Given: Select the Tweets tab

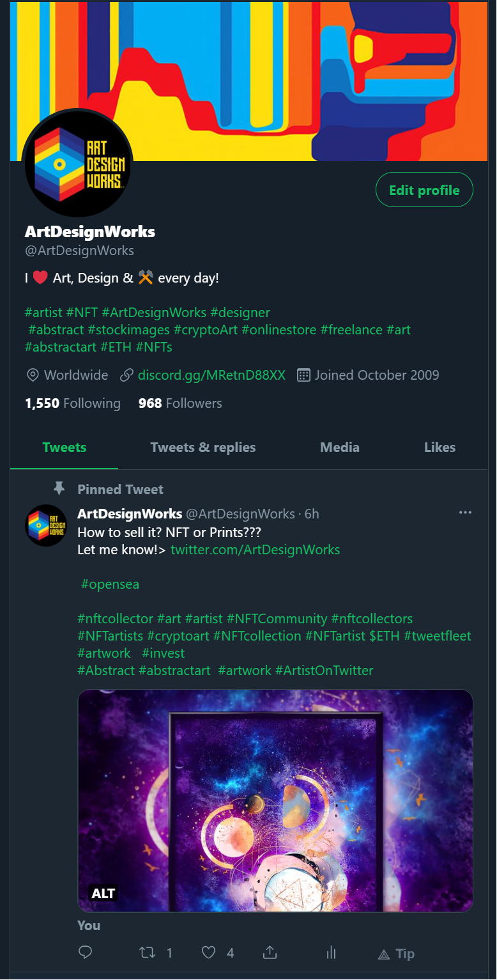Looking at the screenshot, I should pos(64,447).
